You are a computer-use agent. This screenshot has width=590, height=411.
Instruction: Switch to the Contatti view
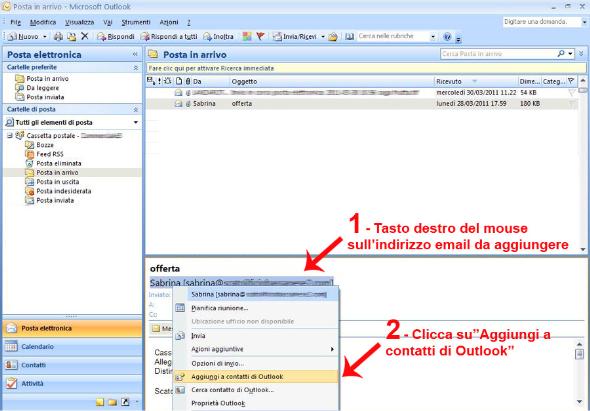click(72, 365)
